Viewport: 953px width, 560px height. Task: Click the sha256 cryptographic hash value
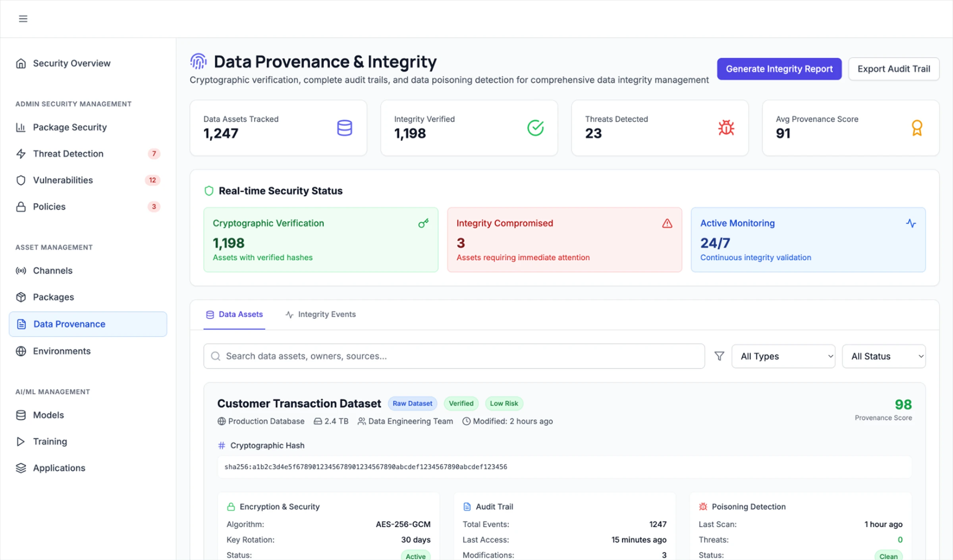click(366, 467)
